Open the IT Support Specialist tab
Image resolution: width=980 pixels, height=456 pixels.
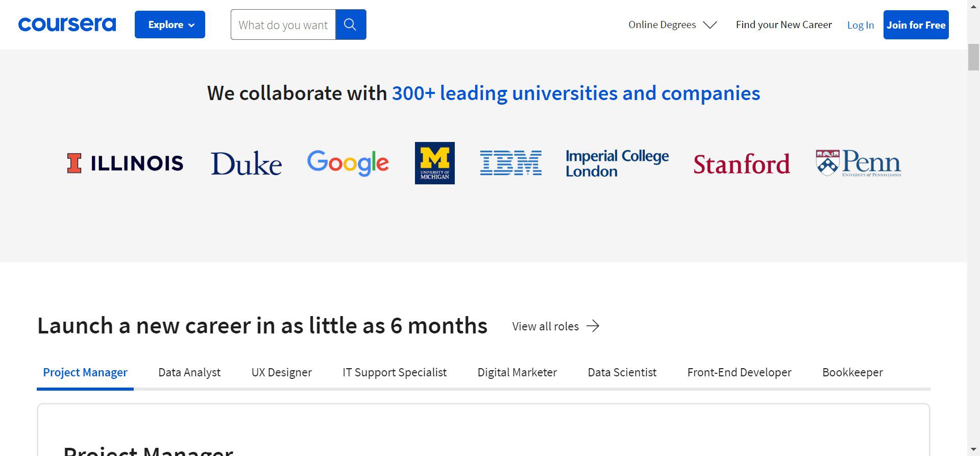[x=394, y=372]
